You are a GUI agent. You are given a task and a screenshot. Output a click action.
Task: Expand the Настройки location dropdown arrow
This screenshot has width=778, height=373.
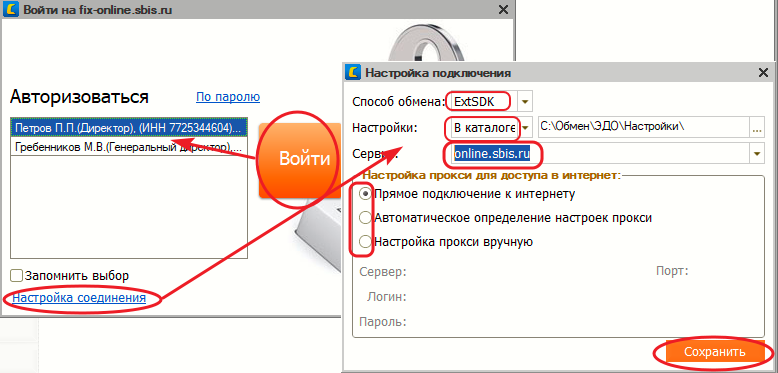tap(526, 128)
